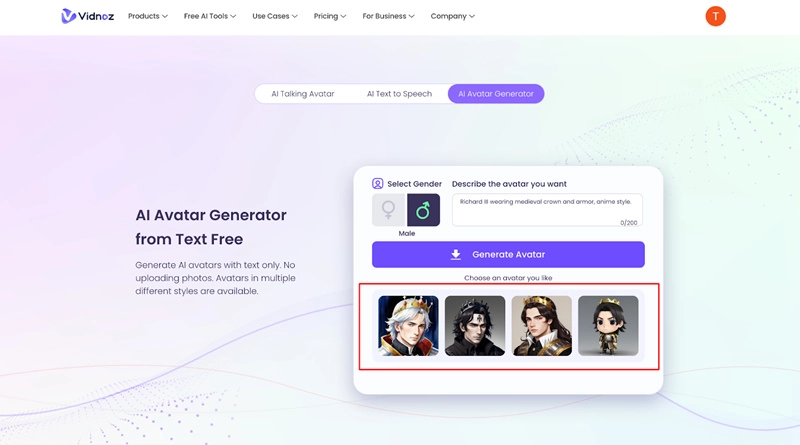Select the AI Avatar Generator tab

click(496, 94)
